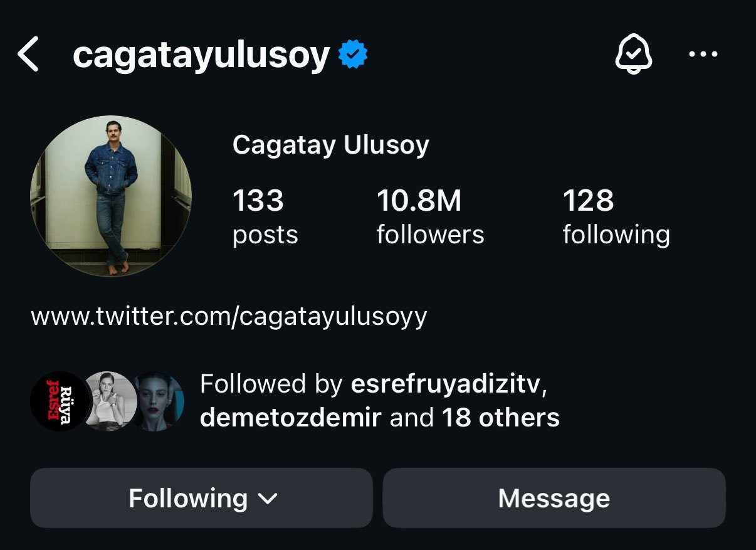Screen dimensions: 756x550
Task: Open notification bell settings for this profile
Action: click(x=633, y=54)
